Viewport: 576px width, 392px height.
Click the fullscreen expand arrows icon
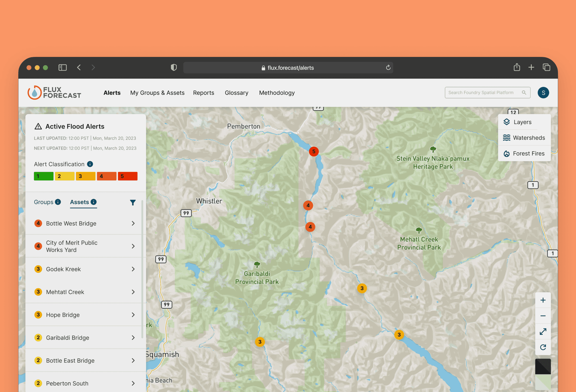tap(543, 332)
